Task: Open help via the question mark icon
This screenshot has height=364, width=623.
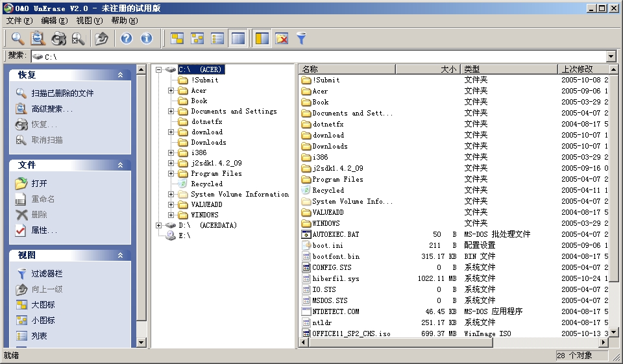Action: 127,38
